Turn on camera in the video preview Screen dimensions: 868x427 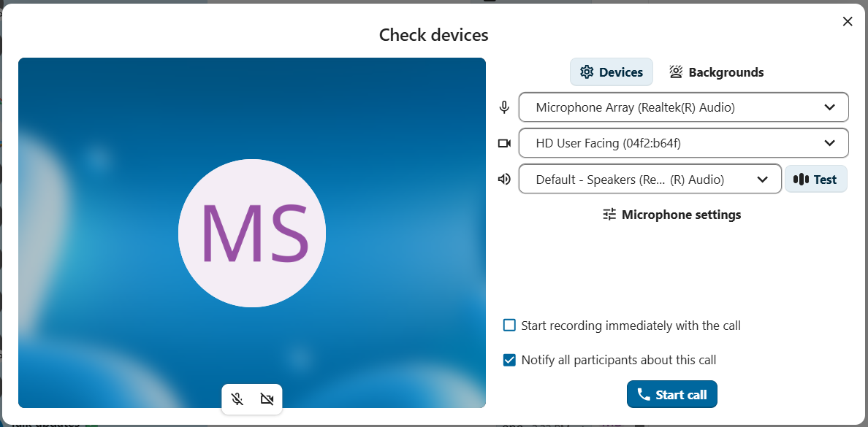(267, 399)
